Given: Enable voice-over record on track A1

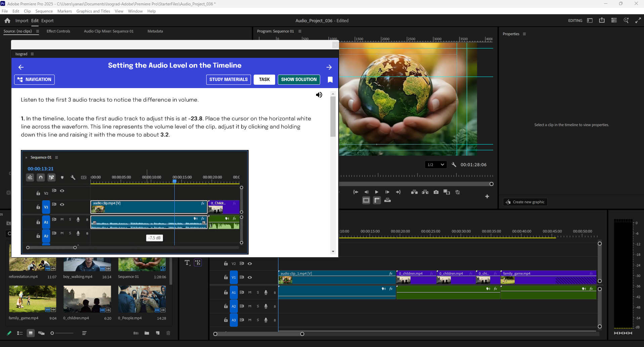Looking at the screenshot, I should pyautogui.click(x=266, y=293).
